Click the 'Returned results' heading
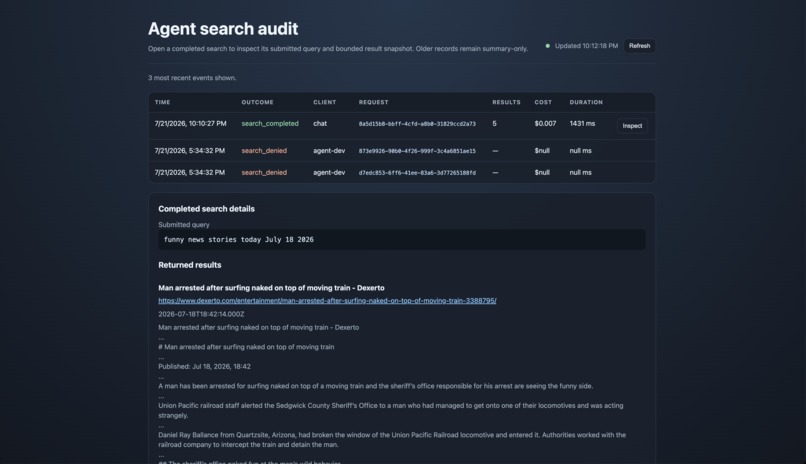 [190, 265]
